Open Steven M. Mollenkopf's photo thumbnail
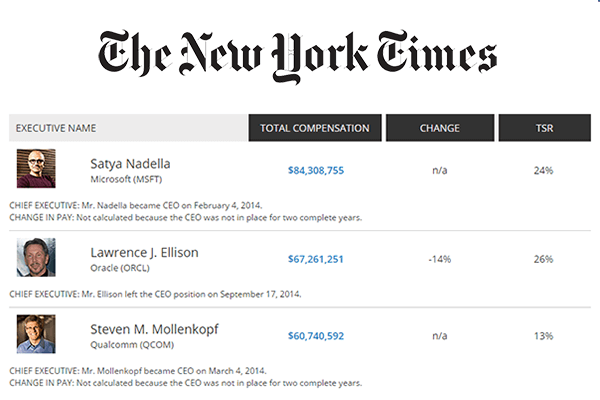The height and width of the screenshot is (400, 600). click(x=36, y=334)
